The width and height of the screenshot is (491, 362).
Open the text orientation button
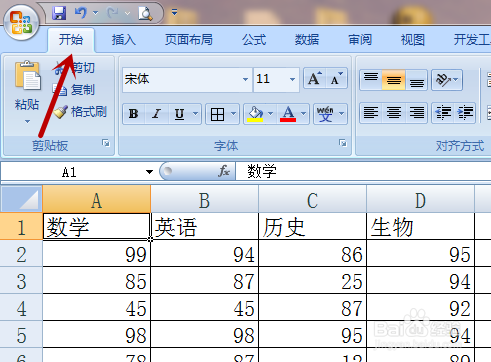tap(447, 80)
